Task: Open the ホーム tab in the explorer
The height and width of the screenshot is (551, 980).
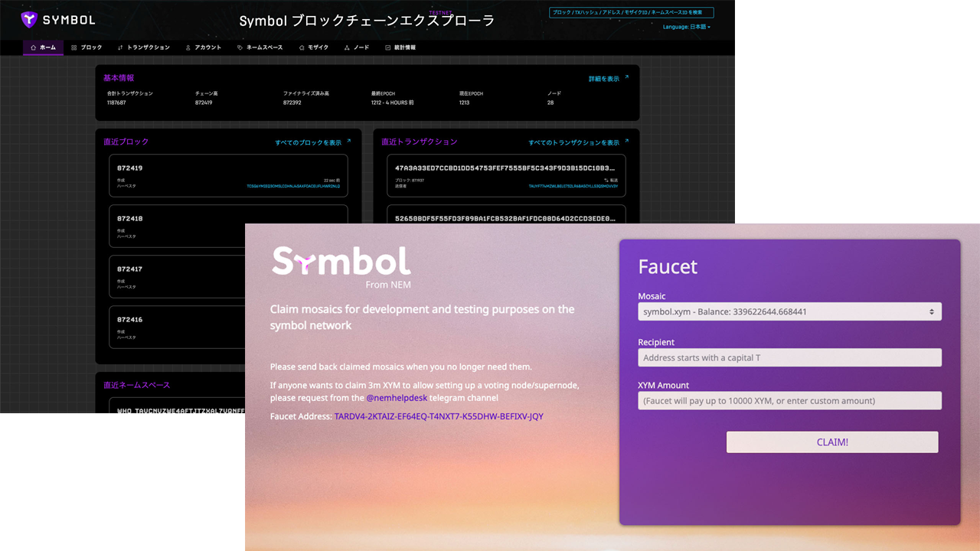Action: pos(43,47)
